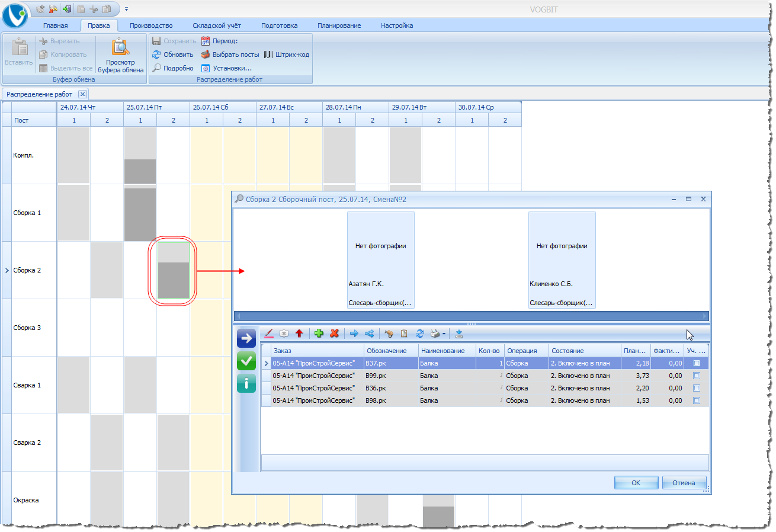Click the teal info side button
Screen dimensions: 776x532
coord(246,383)
